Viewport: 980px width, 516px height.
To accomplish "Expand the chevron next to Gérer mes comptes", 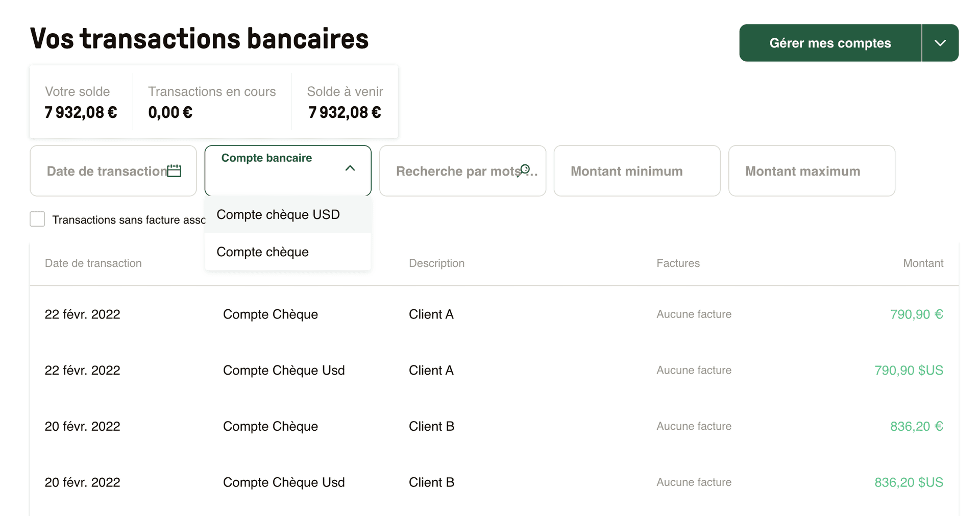I will [x=940, y=43].
